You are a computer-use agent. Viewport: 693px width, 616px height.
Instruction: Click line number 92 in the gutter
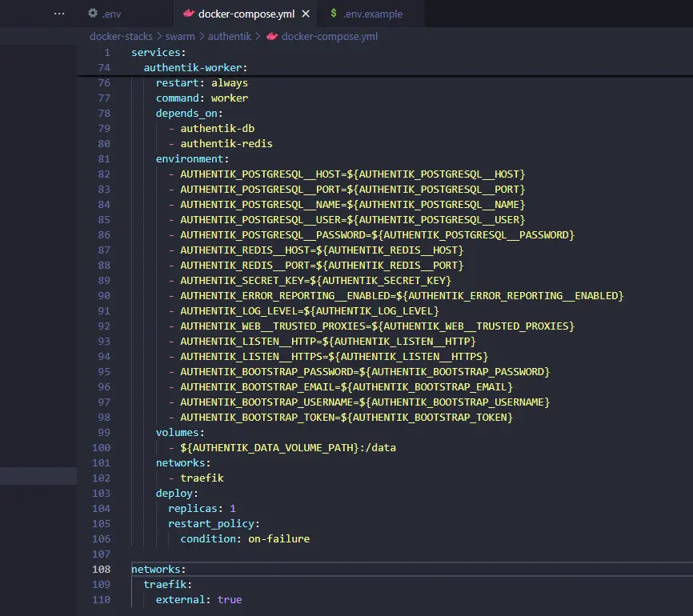(x=104, y=326)
